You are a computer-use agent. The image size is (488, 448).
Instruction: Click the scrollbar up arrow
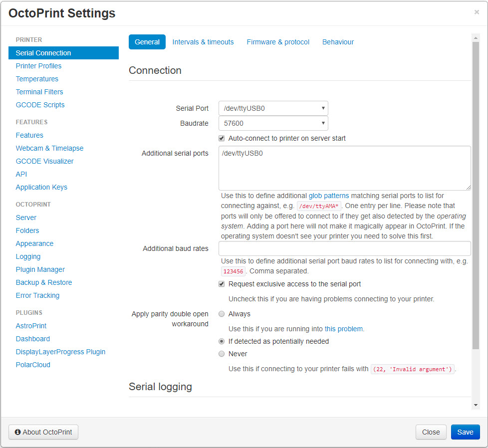pyautogui.click(x=476, y=38)
